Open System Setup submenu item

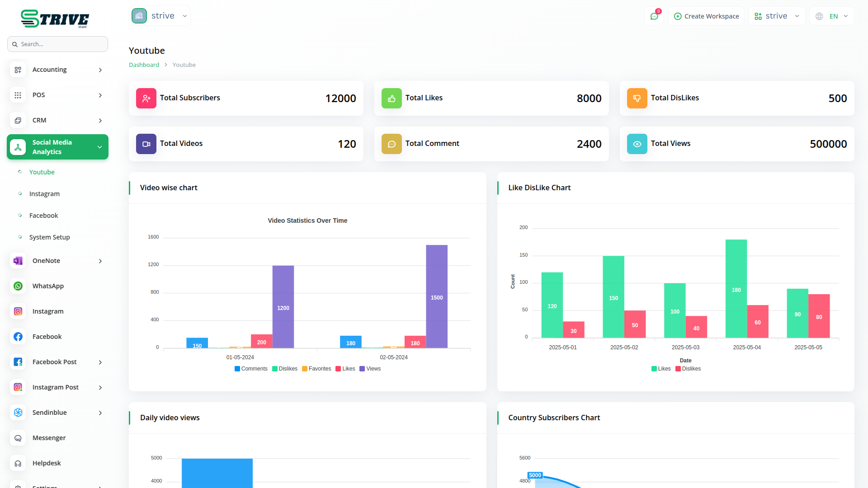(x=49, y=237)
